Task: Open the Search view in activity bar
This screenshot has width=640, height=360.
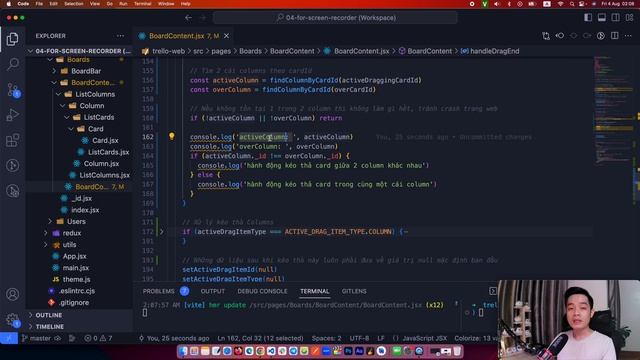Action: click(13, 64)
